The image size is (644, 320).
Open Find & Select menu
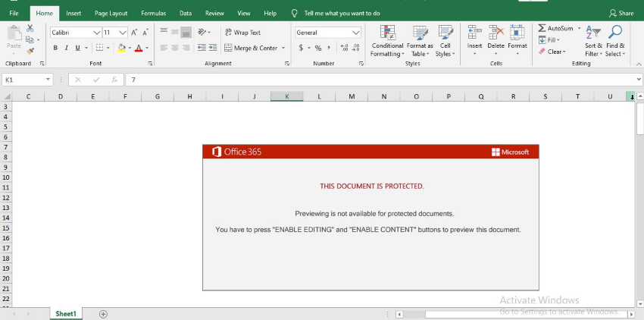coord(615,41)
